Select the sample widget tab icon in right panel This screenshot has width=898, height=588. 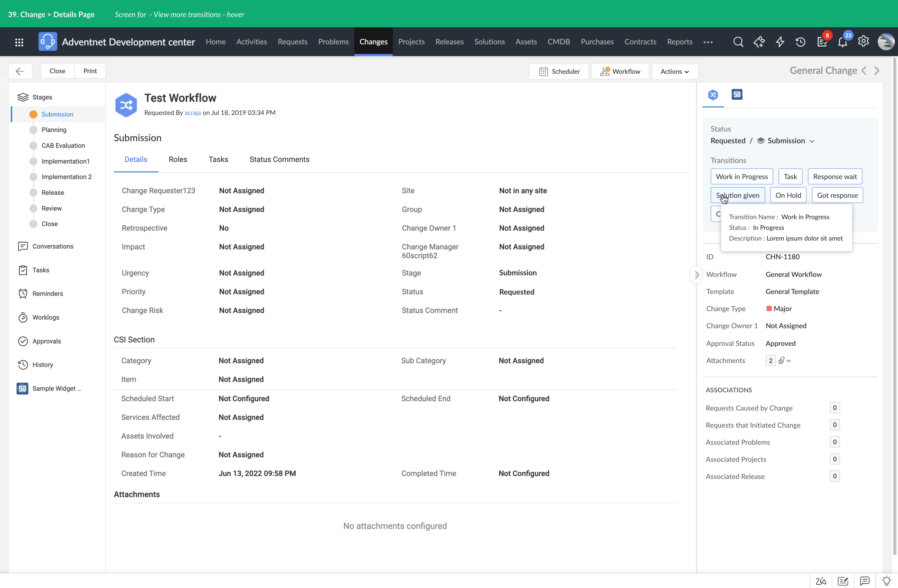click(x=737, y=94)
